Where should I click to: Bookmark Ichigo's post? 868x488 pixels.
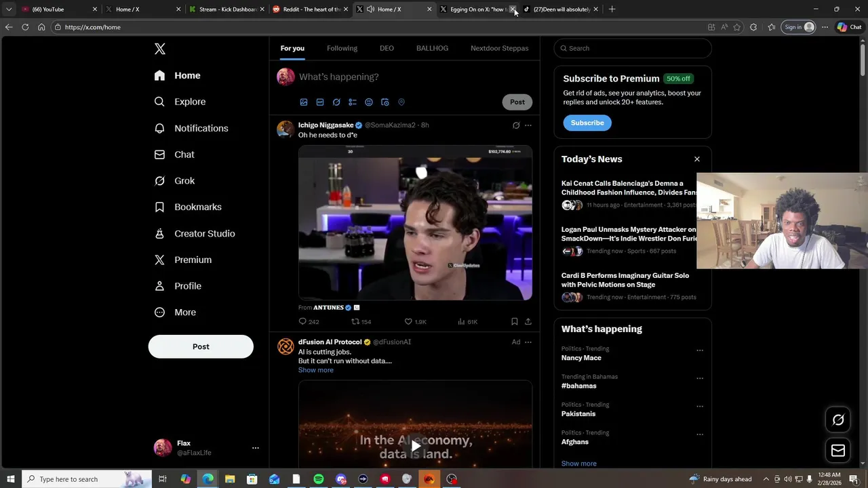tap(514, 322)
